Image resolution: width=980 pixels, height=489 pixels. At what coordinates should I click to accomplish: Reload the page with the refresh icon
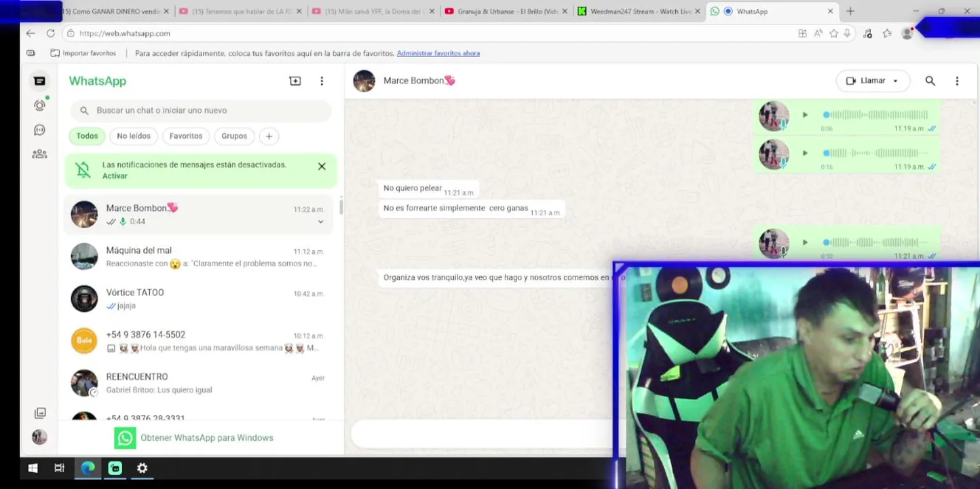point(50,33)
